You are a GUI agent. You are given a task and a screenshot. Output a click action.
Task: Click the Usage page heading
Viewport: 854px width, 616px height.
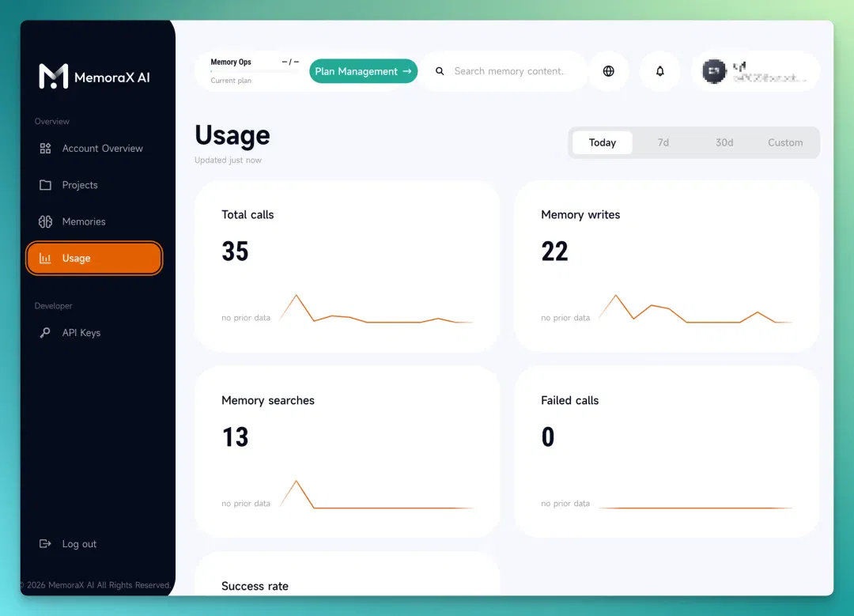tap(232, 135)
